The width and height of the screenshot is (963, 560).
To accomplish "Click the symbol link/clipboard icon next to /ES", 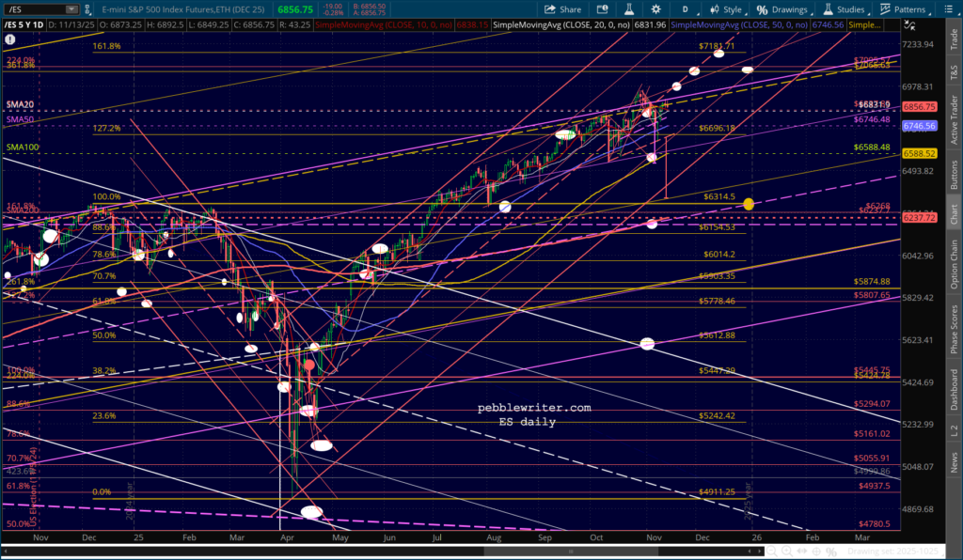I will 87,9.
